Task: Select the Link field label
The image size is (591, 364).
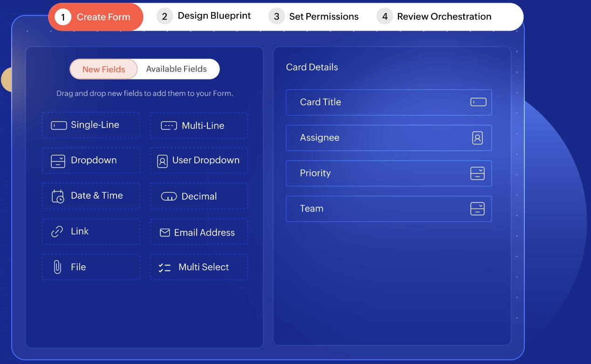Action: (80, 231)
